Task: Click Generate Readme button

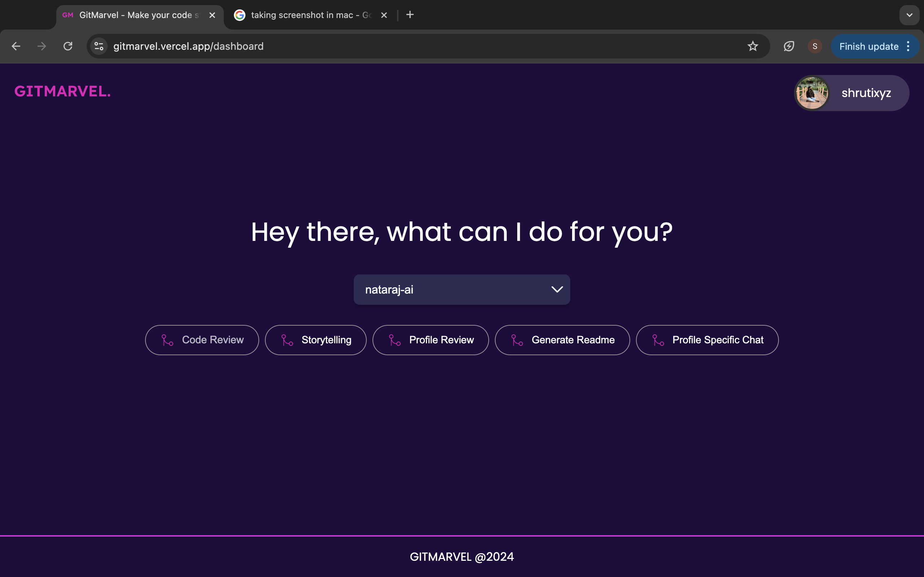Action: pos(562,340)
